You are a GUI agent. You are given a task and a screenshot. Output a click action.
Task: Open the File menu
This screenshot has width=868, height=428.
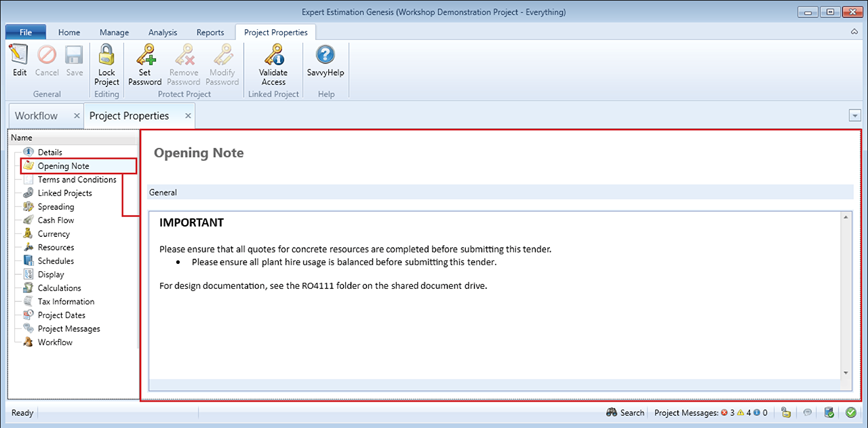pyautogui.click(x=26, y=32)
